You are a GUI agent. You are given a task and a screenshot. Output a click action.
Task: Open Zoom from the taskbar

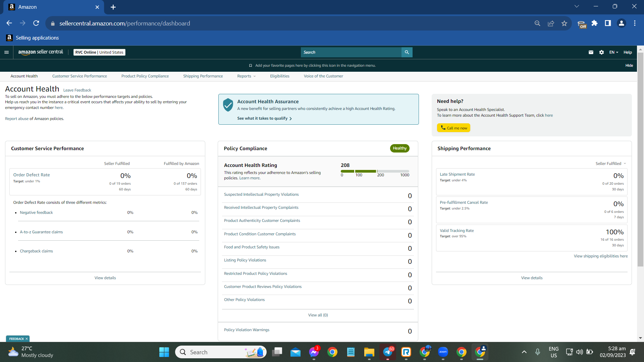click(x=443, y=352)
